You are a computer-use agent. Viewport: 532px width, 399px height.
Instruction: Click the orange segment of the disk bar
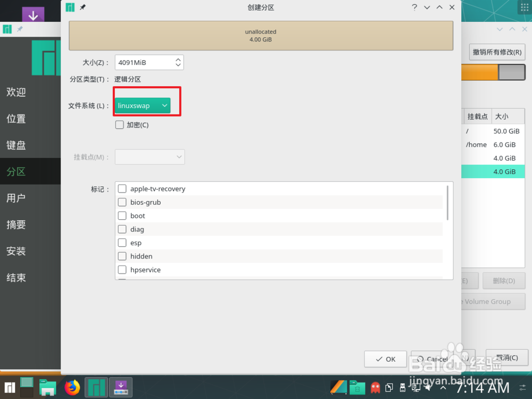click(x=479, y=72)
